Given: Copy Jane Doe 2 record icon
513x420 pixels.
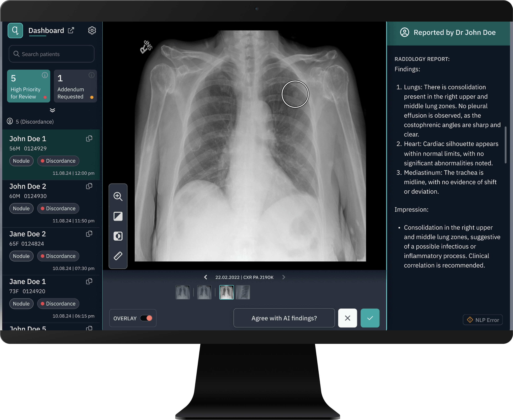Looking at the screenshot, I should 89,234.
